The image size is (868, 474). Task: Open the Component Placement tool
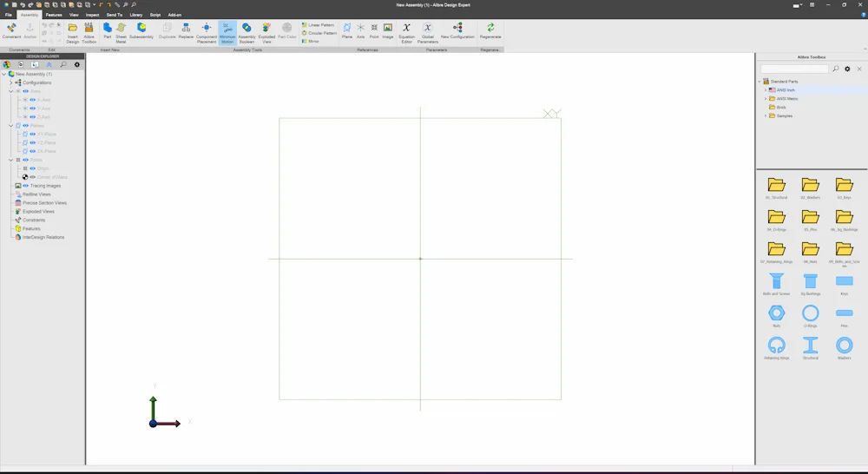[207, 33]
